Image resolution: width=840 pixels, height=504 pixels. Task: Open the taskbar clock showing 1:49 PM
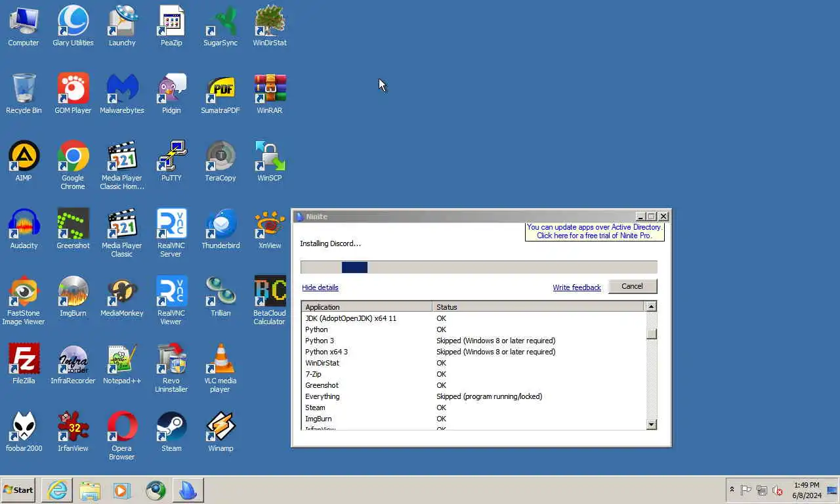click(x=807, y=490)
